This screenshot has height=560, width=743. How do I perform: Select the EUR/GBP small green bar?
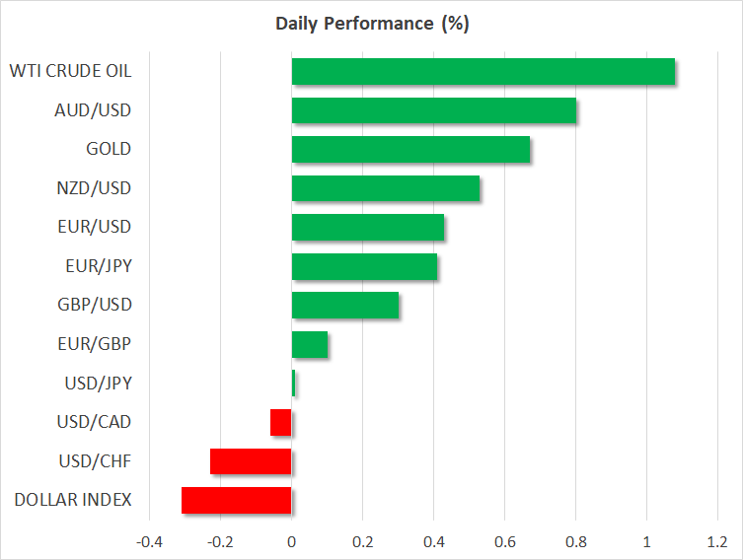(x=310, y=345)
